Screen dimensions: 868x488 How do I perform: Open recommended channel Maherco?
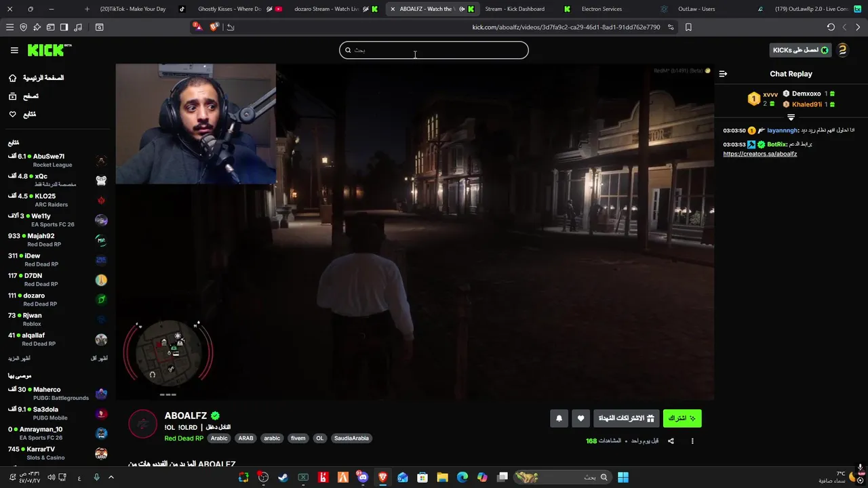coord(57,393)
